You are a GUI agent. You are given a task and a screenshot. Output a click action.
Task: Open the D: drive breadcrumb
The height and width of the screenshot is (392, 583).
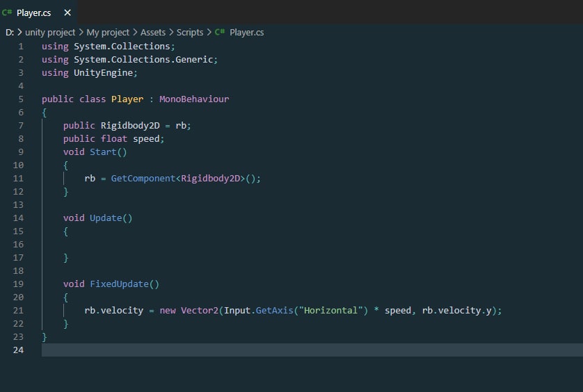tap(10, 32)
